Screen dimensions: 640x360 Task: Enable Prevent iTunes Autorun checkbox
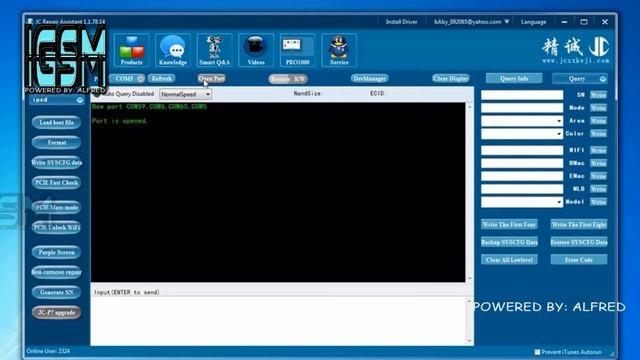(x=537, y=352)
